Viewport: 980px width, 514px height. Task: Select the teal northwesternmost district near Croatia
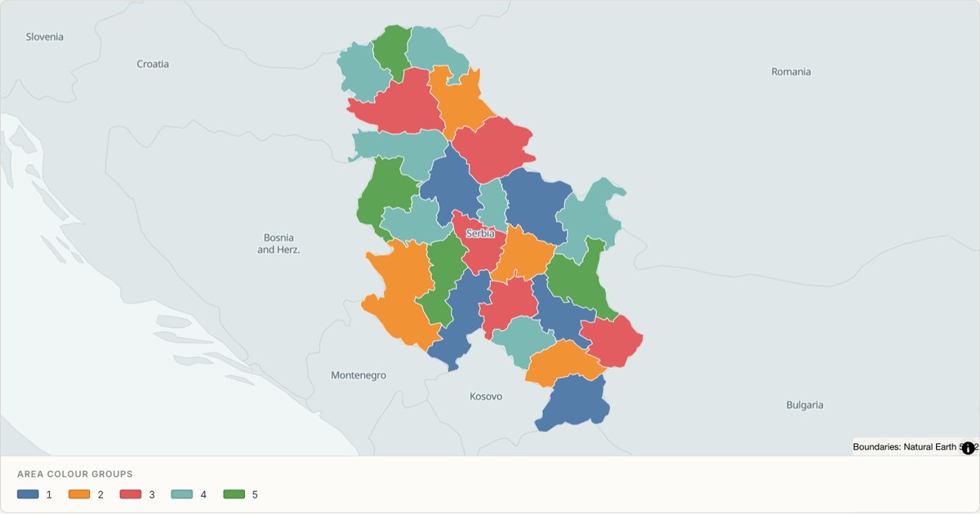(x=363, y=72)
